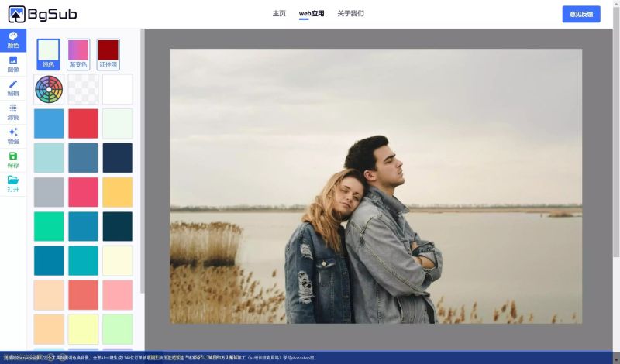This screenshot has width=620, height=364.
Task: Pick the gray swatch
Action: tap(49, 192)
